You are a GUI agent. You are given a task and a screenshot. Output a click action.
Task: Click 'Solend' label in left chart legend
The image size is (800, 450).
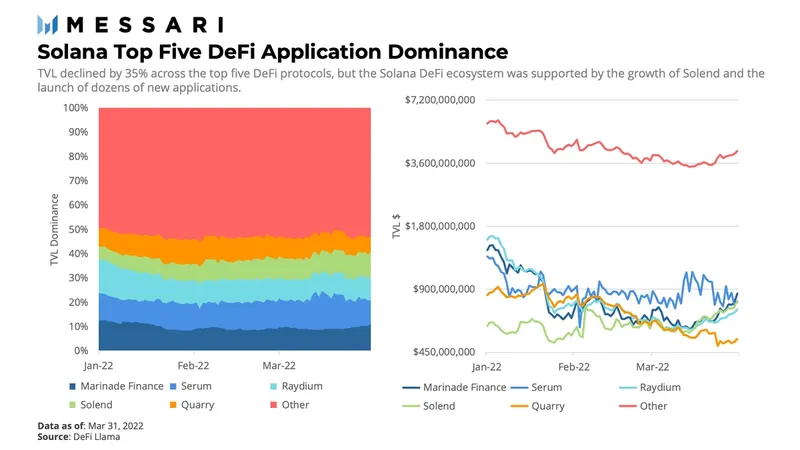tap(96, 405)
